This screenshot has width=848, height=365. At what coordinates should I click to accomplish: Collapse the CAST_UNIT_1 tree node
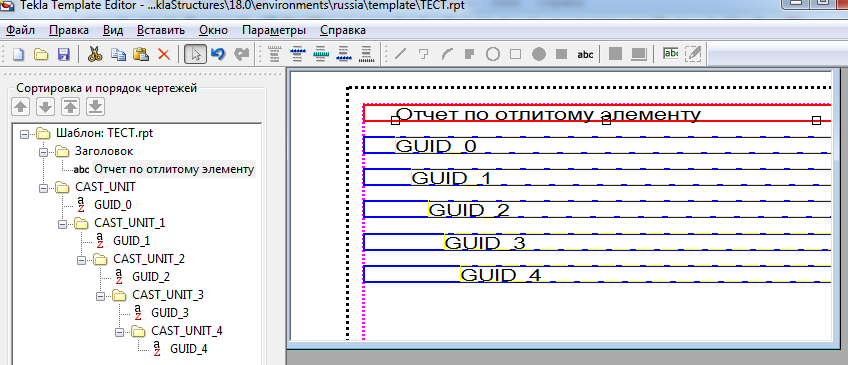[x=62, y=223]
